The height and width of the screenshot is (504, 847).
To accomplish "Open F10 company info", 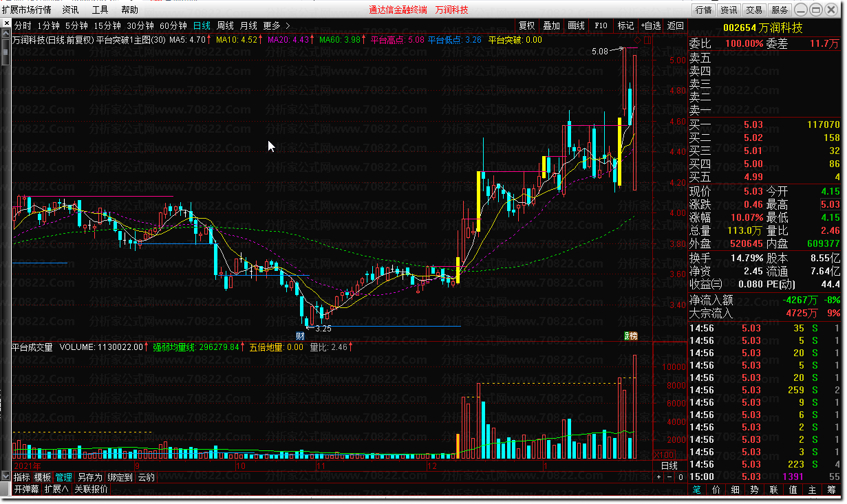I will [601, 26].
